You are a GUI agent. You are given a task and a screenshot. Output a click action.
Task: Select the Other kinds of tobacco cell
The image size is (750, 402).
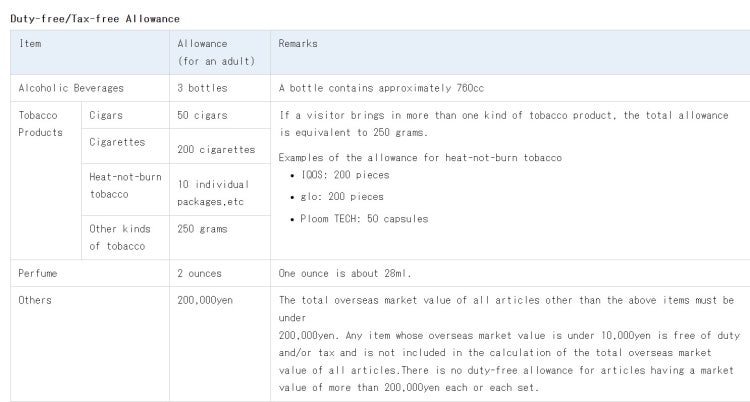pos(125,238)
